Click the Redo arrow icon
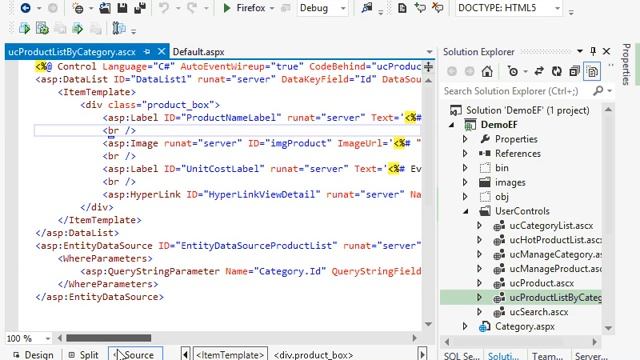 [192, 8]
